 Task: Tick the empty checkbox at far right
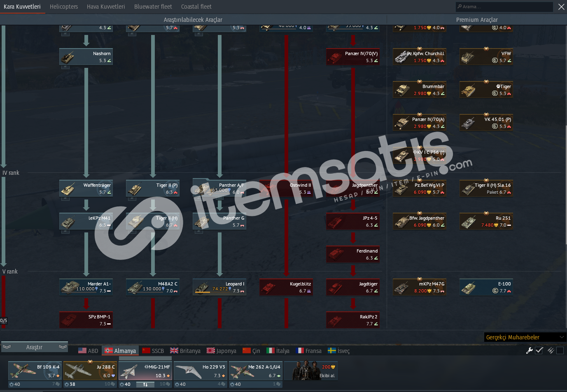coord(560,350)
